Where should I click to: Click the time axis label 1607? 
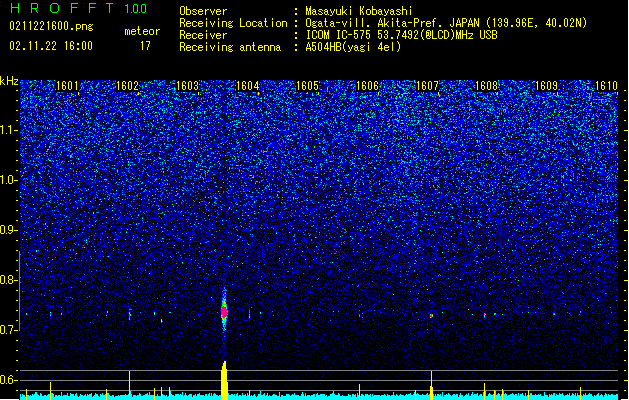(x=428, y=85)
